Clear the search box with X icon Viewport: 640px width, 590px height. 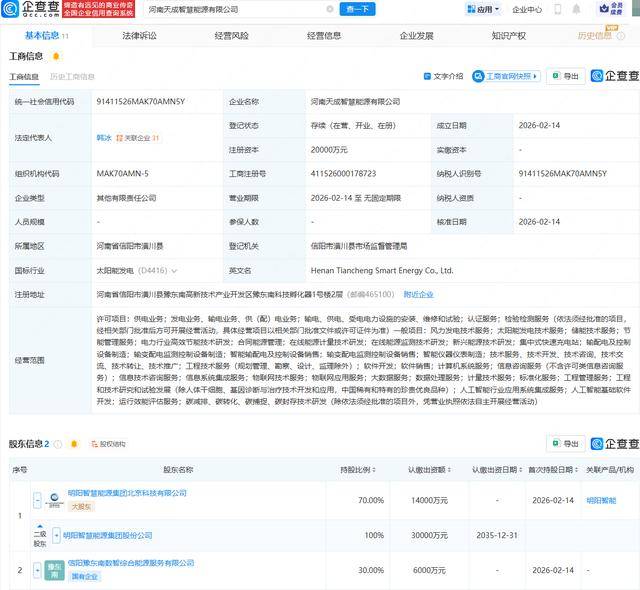[x=329, y=10]
